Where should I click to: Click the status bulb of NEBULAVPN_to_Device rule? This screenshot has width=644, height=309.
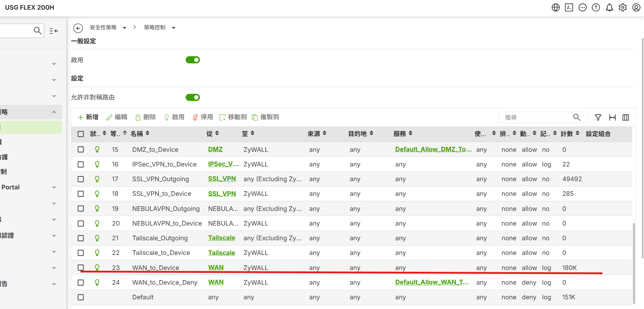(x=97, y=223)
